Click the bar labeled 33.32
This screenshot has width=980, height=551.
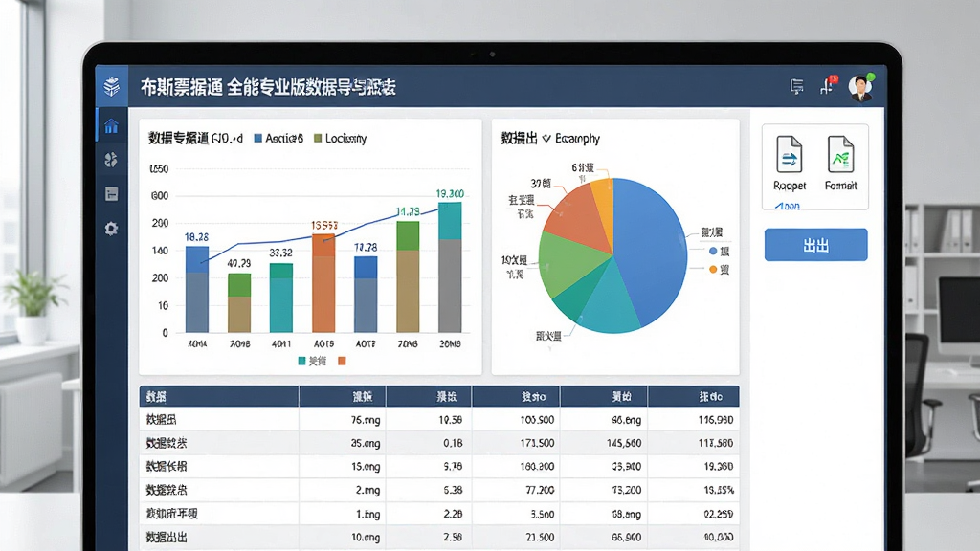pyautogui.click(x=281, y=298)
